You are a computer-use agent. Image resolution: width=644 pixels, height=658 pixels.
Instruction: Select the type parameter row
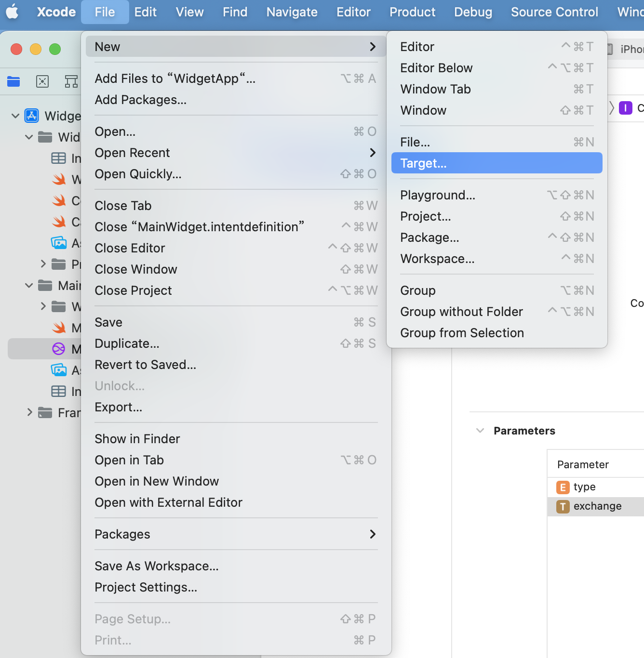(596, 487)
